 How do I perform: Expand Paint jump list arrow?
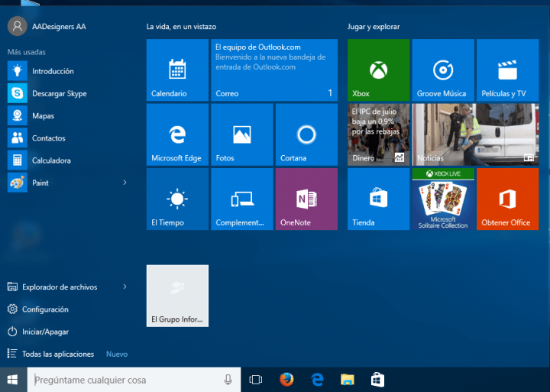tap(125, 183)
